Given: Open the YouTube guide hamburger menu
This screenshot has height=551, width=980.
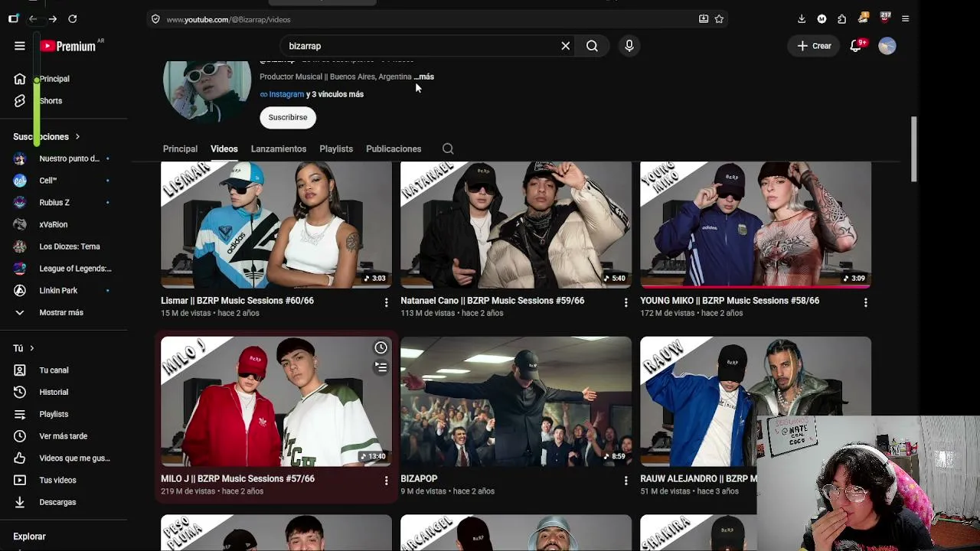Looking at the screenshot, I should (x=20, y=46).
